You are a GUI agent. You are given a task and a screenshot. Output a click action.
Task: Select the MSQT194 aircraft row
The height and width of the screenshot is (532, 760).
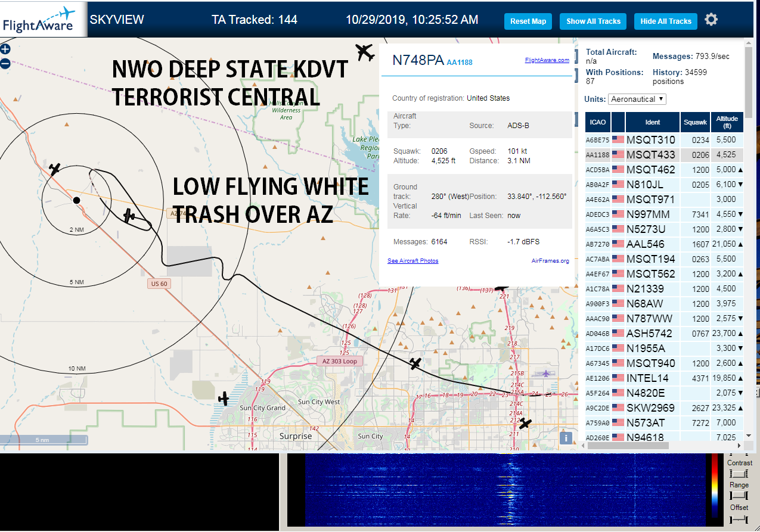[664, 259]
